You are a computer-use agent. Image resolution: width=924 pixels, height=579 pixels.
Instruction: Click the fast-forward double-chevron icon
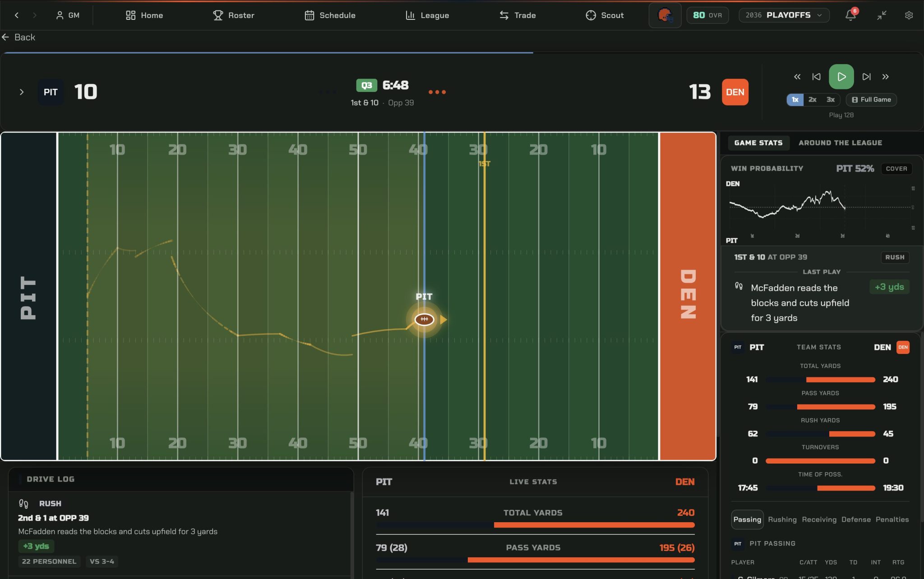click(x=885, y=77)
